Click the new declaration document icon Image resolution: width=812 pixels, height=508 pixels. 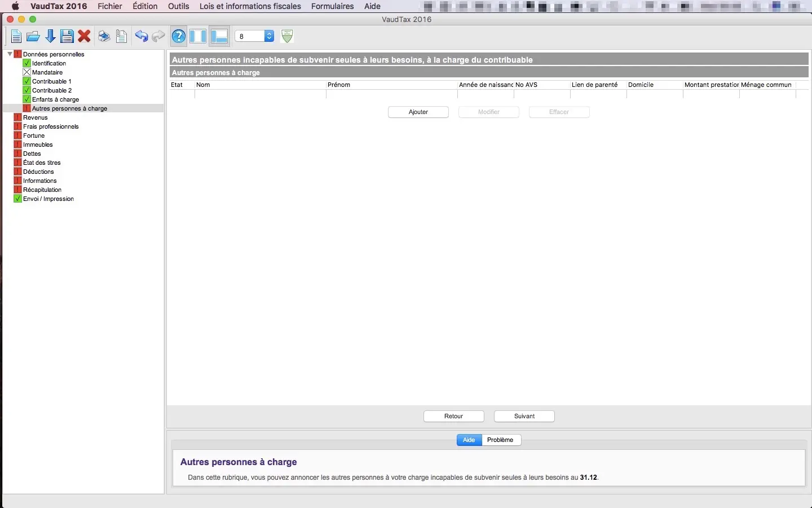(16, 37)
